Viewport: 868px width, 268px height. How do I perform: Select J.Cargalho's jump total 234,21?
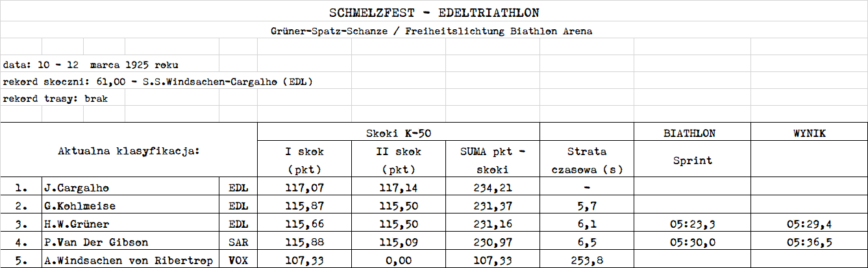[493, 188]
